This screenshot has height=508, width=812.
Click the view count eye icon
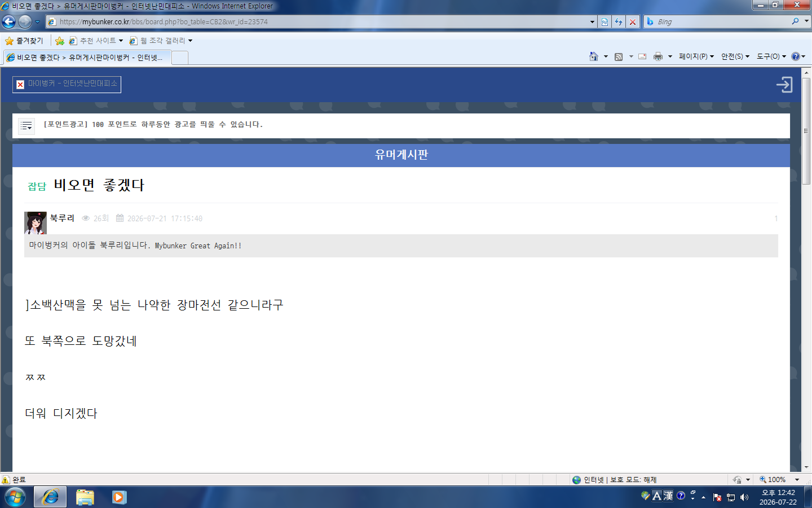pos(86,218)
